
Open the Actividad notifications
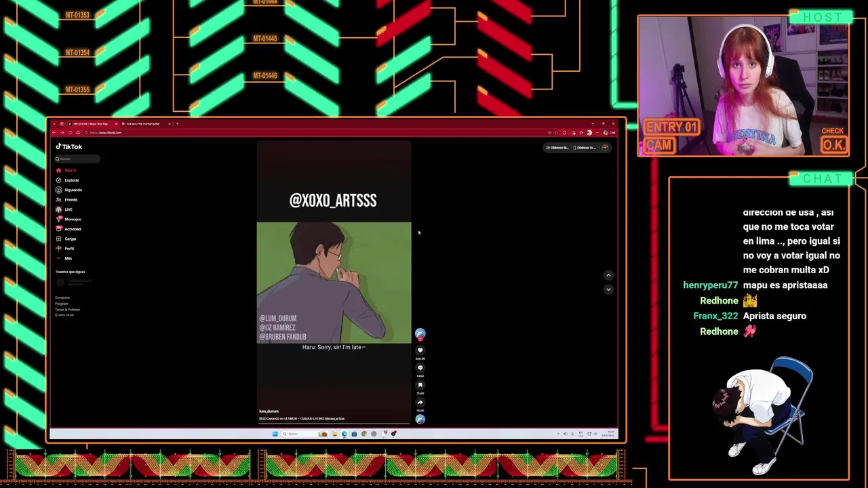(x=69, y=229)
